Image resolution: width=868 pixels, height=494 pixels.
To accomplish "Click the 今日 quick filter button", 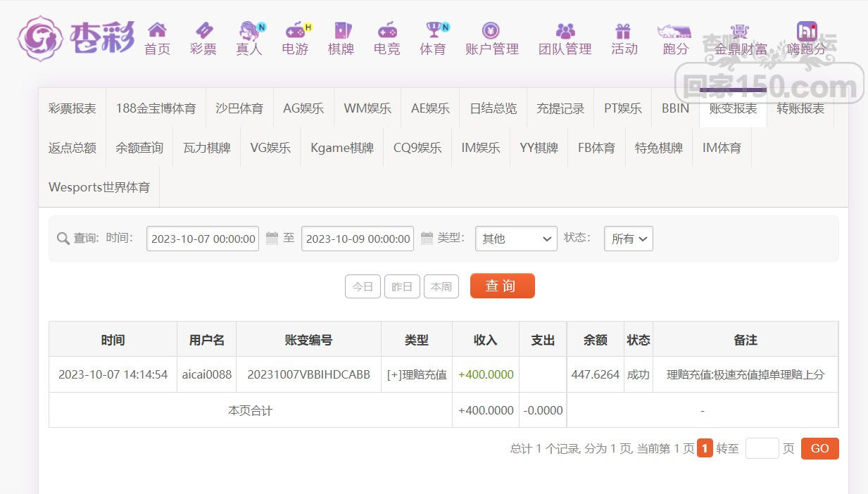I will [363, 286].
